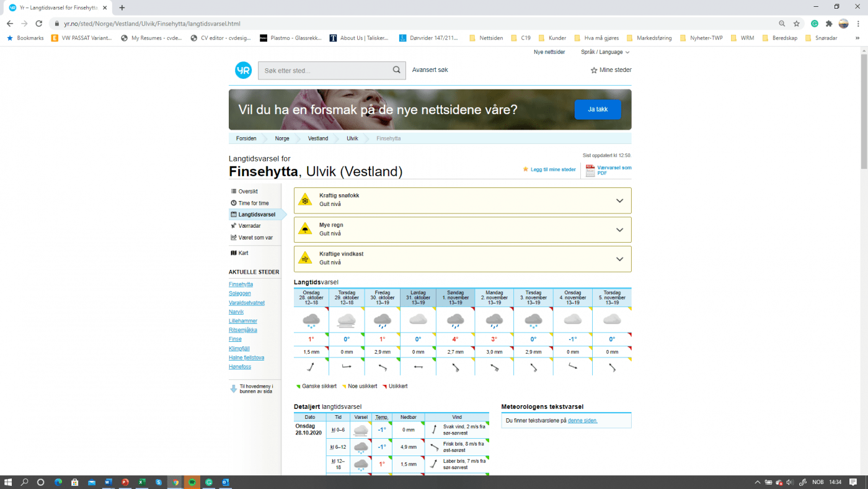868x489 pixels.
Task: Click the star icon next to Mine steder
Action: click(x=594, y=70)
